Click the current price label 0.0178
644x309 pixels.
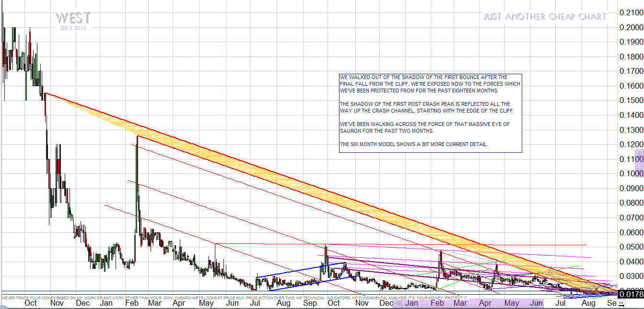(x=631, y=294)
